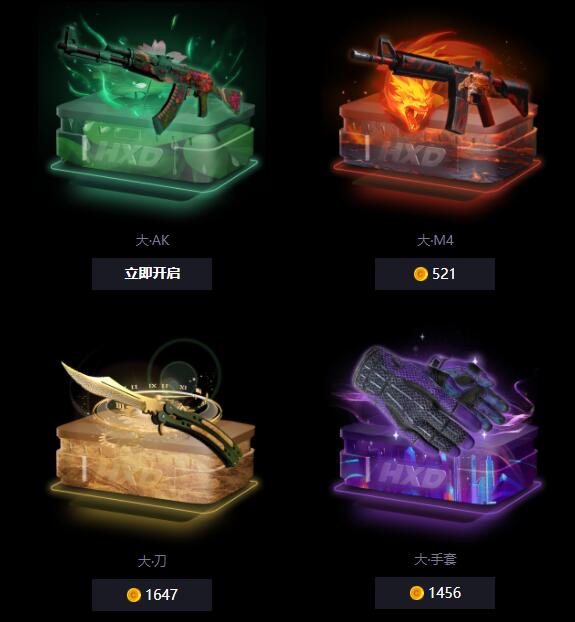The image size is (575, 622).
Task: Click the 1456 coin price button
Action: [435, 593]
